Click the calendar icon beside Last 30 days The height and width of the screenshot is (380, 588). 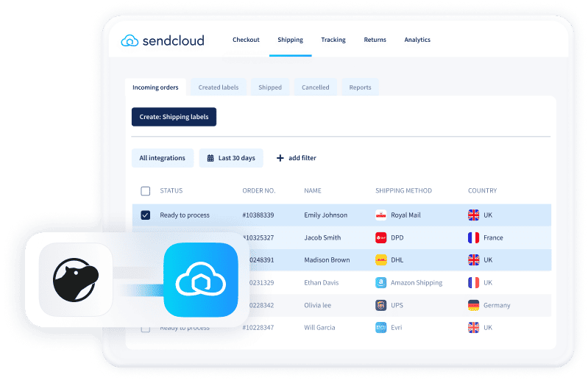[x=210, y=158]
